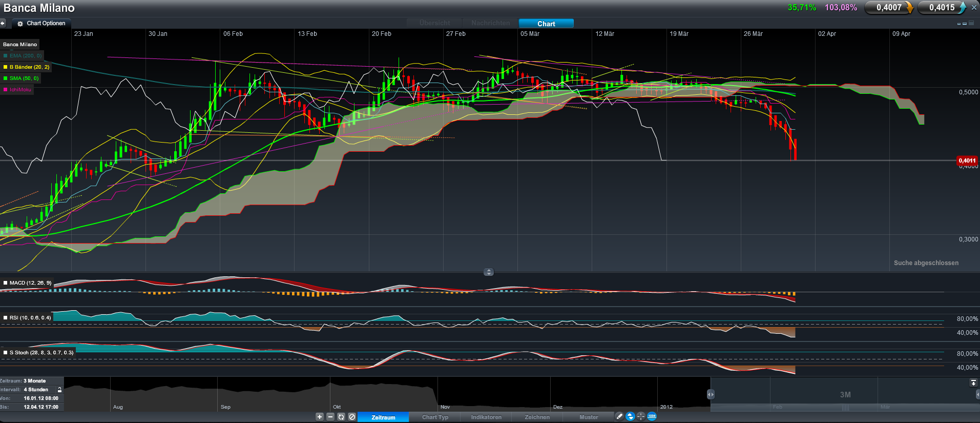
Task: Click the B Bänder yellow color swatch
Action: click(x=6, y=67)
